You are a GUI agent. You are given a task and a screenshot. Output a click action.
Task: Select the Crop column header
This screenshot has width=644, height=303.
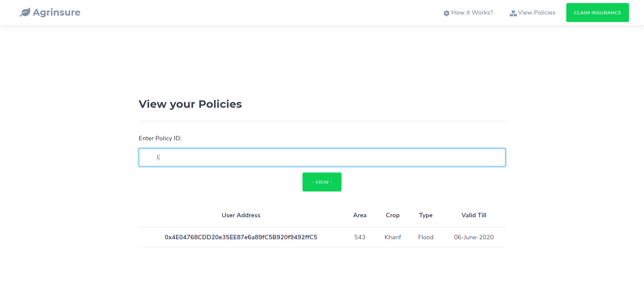[393, 215]
